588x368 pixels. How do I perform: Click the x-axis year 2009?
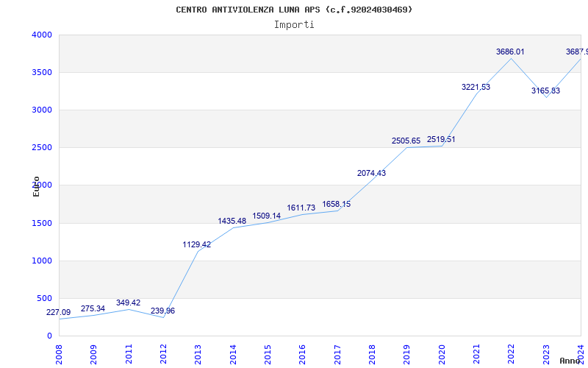coord(94,355)
